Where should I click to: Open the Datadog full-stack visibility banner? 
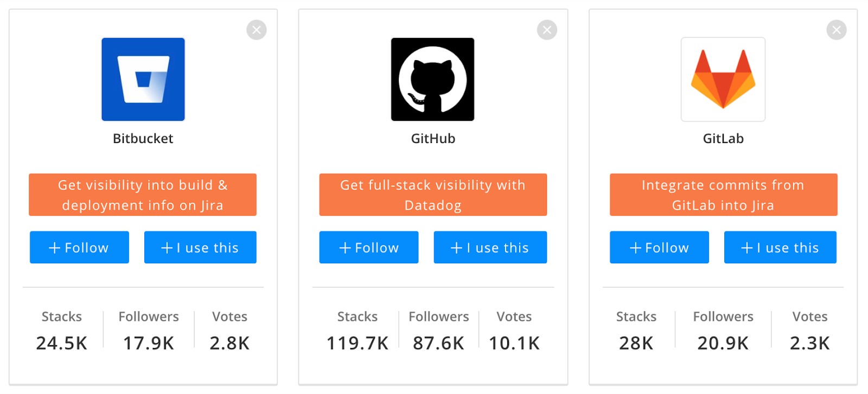[433, 195]
